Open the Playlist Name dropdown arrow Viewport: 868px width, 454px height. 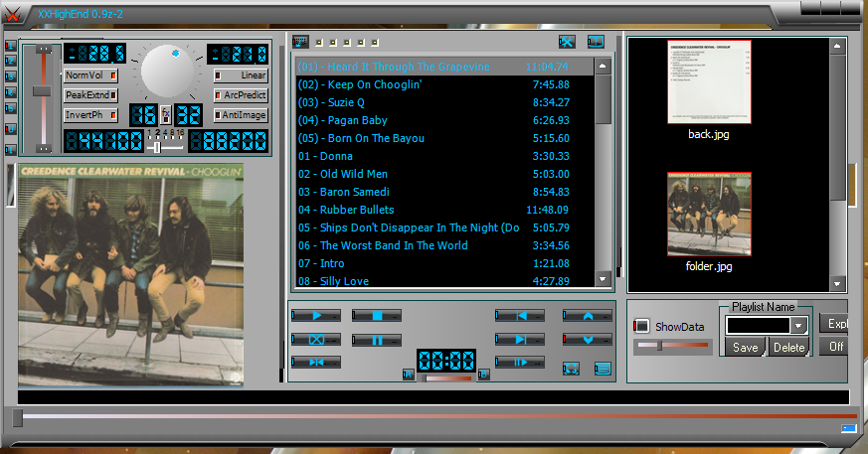coord(798,326)
